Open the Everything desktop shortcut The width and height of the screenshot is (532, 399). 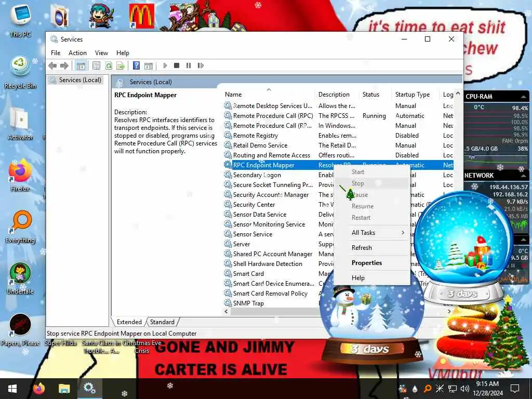click(x=20, y=227)
